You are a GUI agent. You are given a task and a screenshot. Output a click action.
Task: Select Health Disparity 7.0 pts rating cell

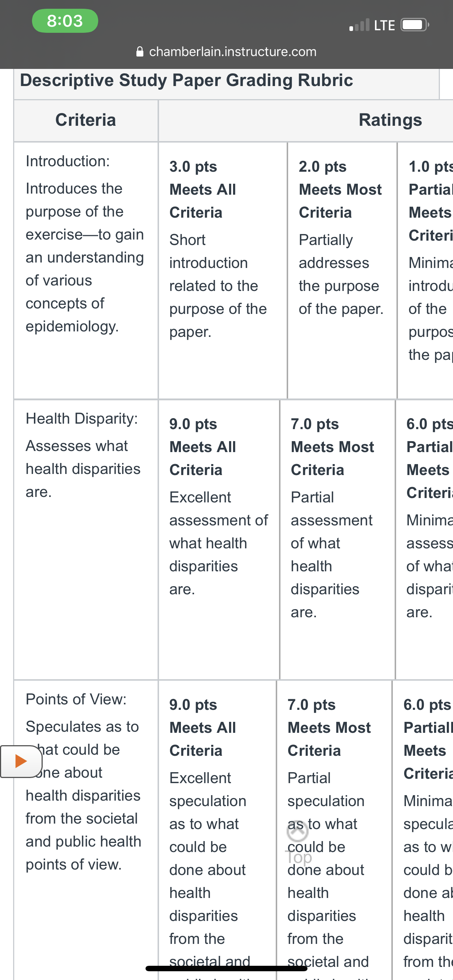tap(337, 540)
